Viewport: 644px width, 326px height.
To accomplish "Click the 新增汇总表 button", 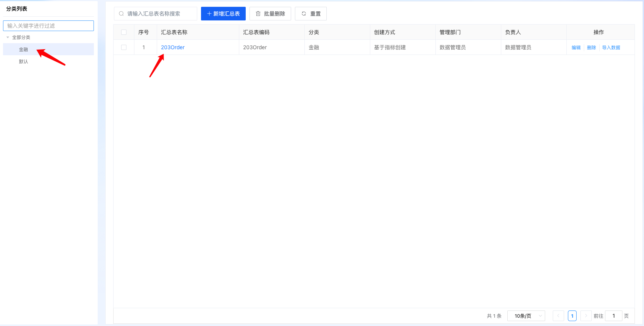I will pyautogui.click(x=223, y=14).
